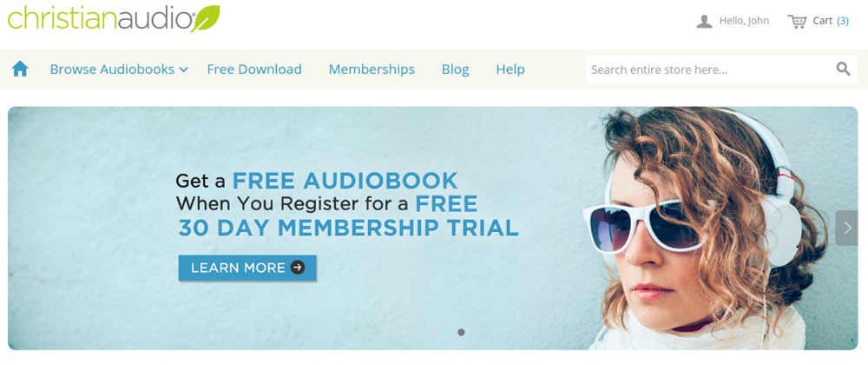This screenshot has height=365, width=868.
Task: Open the Browse Audiobooks menu
Action: tap(112, 70)
